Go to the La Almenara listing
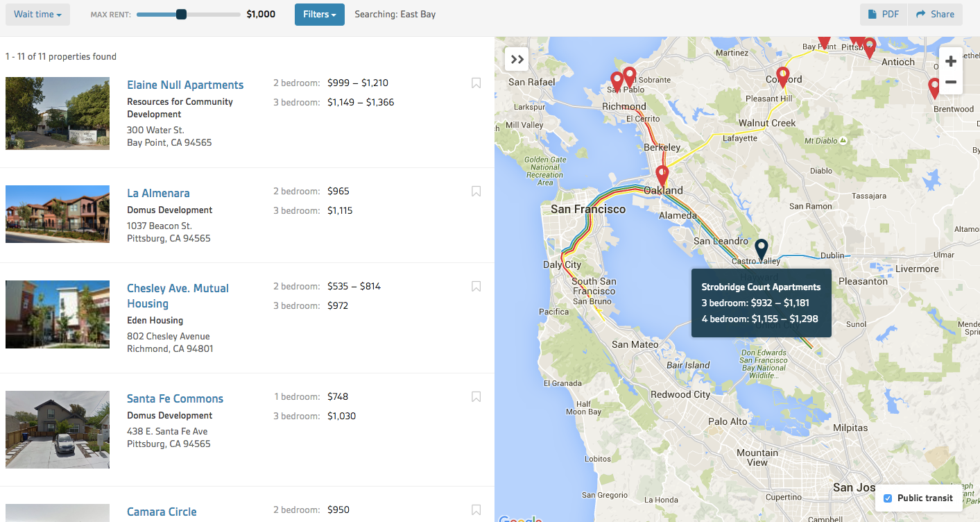The height and width of the screenshot is (522, 980). [158, 193]
